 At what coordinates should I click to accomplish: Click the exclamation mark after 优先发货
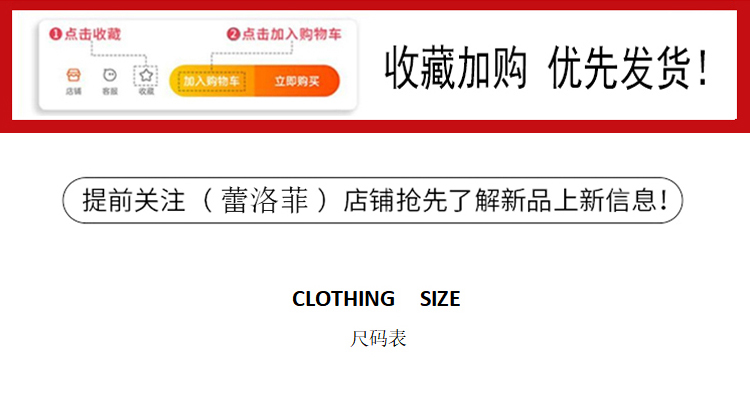(x=703, y=67)
